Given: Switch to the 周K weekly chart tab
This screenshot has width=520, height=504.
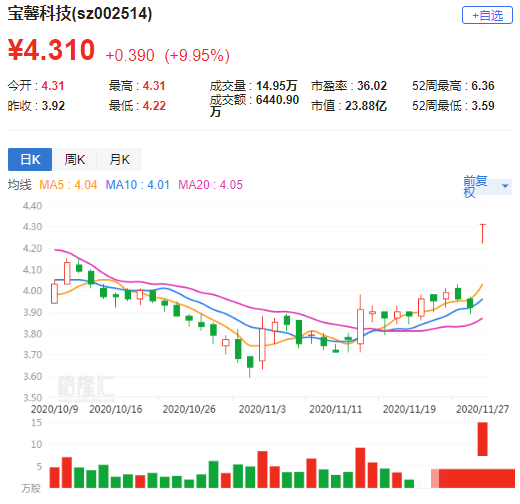Looking at the screenshot, I should (75, 159).
